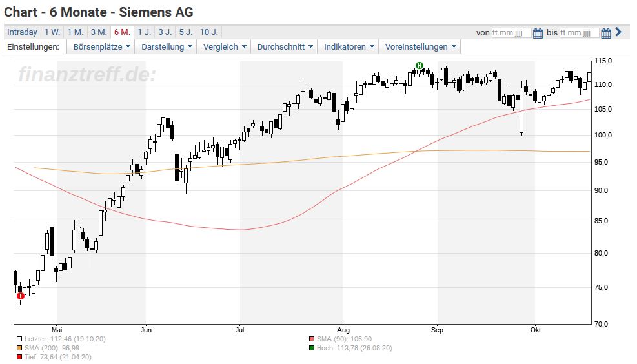This screenshot has height=364, width=637.
Task: Click the green Hoch legend swatch
Action: (312, 348)
